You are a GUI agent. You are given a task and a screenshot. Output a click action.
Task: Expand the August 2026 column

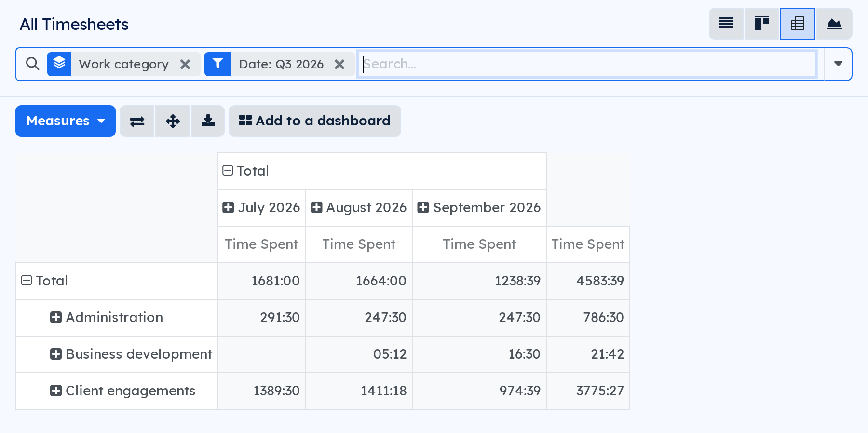[x=359, y=207]
